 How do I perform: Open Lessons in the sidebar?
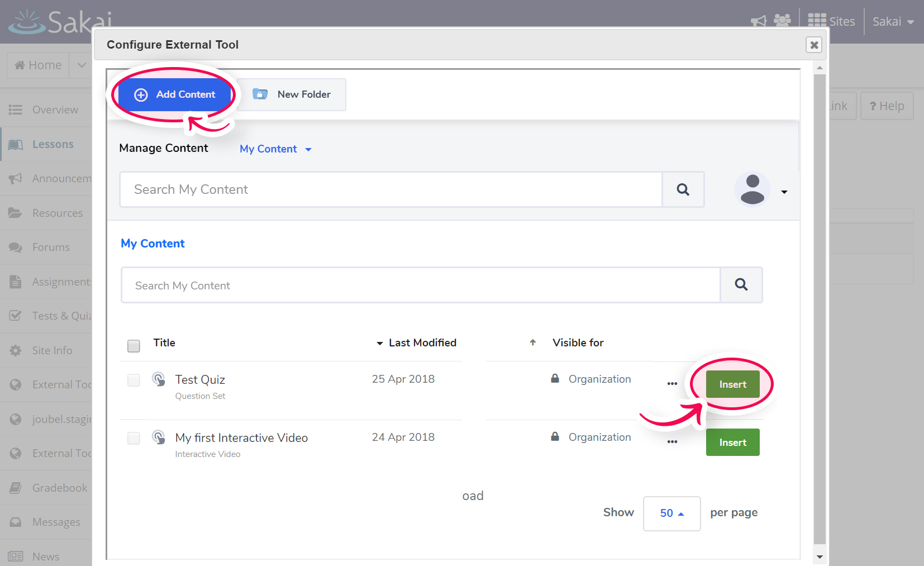tap(46, 144)
